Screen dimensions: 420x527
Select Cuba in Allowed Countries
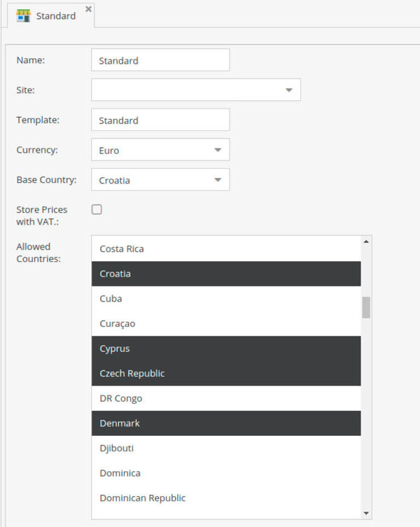click(226, 299)
